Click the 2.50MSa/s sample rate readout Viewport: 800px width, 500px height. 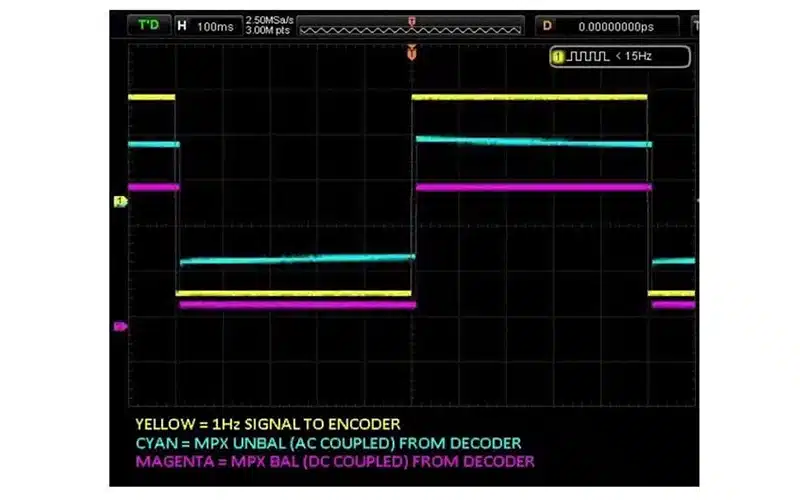[269, 20]
